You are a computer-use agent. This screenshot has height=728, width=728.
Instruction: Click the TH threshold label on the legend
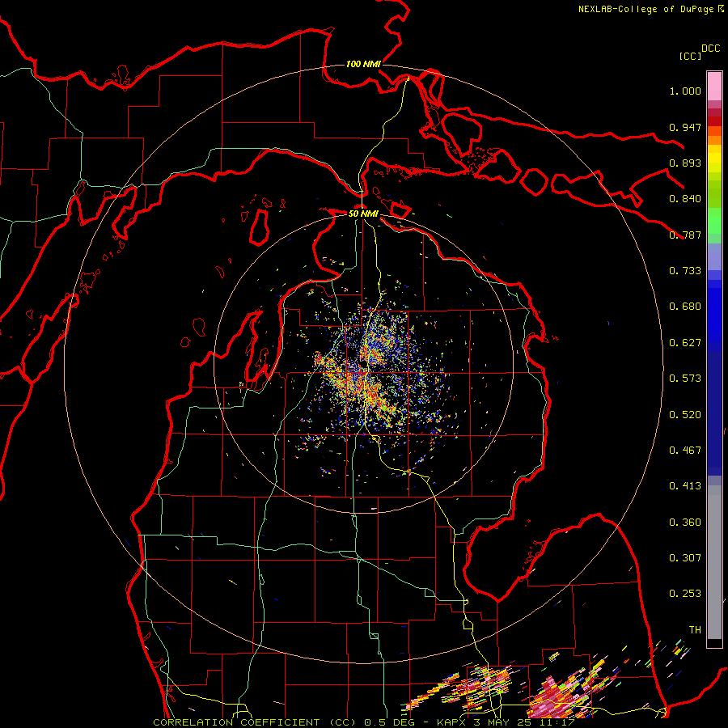coord(695,630)
